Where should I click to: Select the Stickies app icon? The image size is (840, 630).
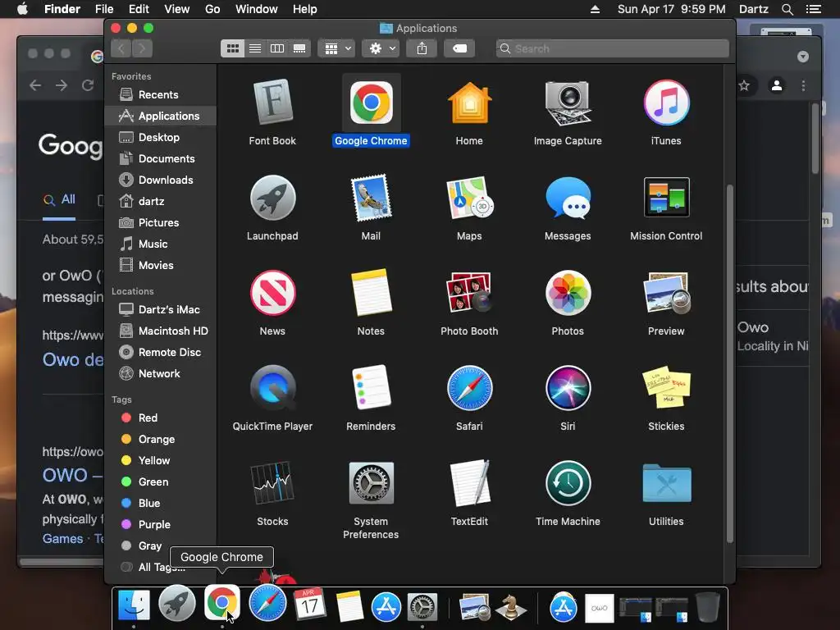(x=666, y=388)
